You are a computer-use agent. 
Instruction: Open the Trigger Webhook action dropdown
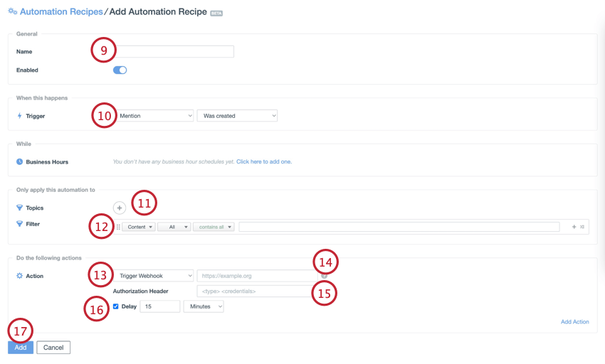click(x=154, y=276)
